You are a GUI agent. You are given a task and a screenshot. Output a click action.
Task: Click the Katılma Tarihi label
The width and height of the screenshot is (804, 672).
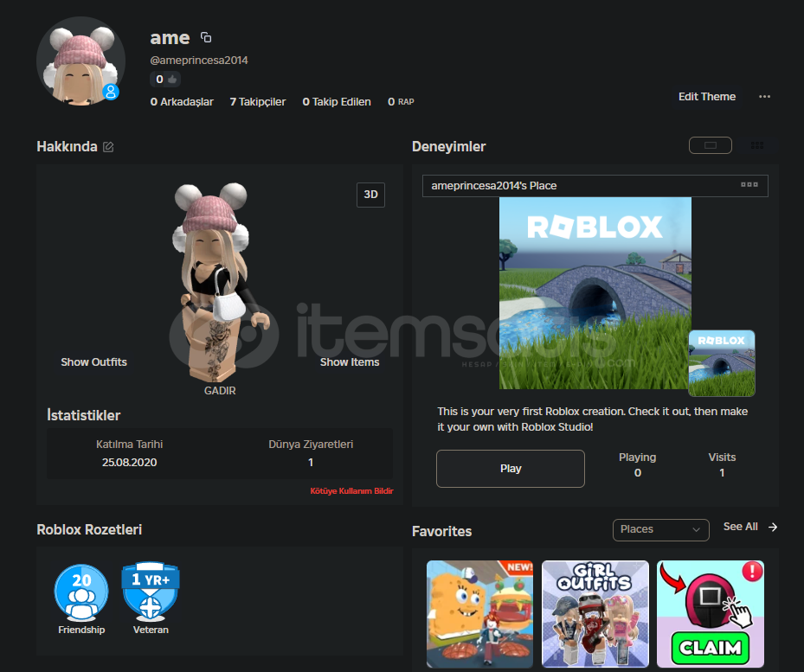pos(129,445)
